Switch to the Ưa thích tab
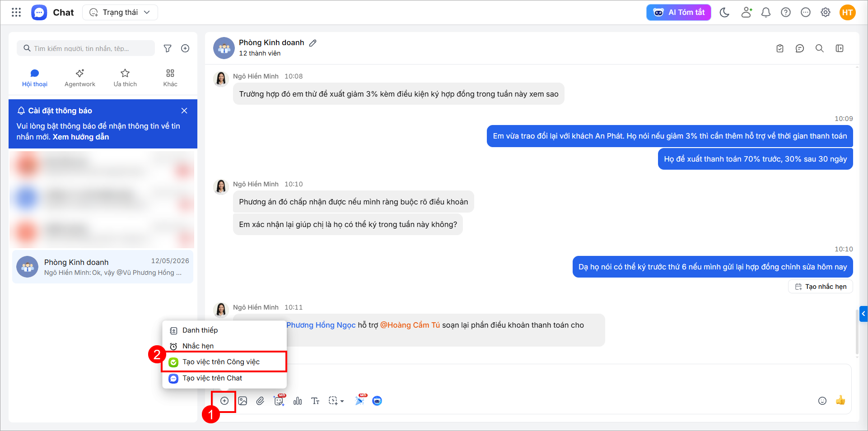This screenshot has height=431, width=868. coord(125,78)
